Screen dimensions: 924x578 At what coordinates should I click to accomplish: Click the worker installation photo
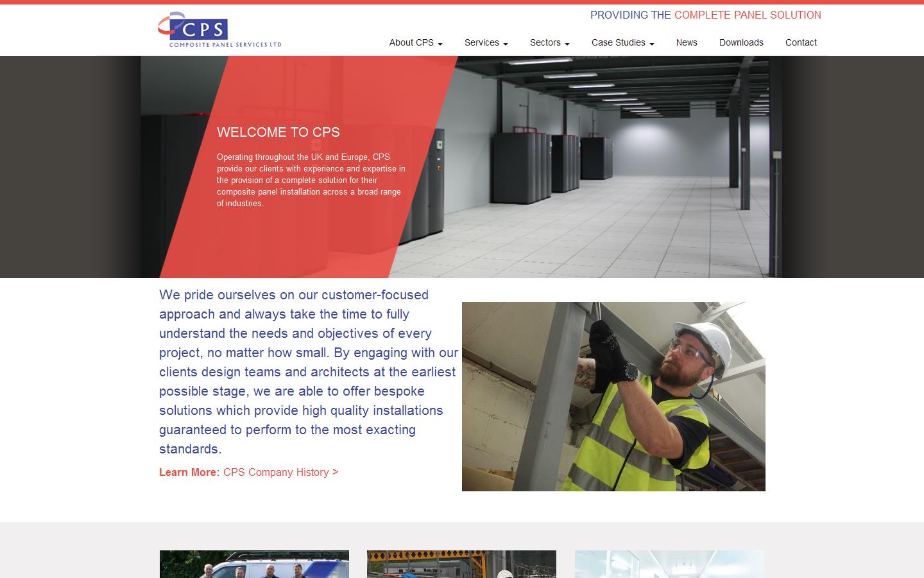click(x=613, y=396)
